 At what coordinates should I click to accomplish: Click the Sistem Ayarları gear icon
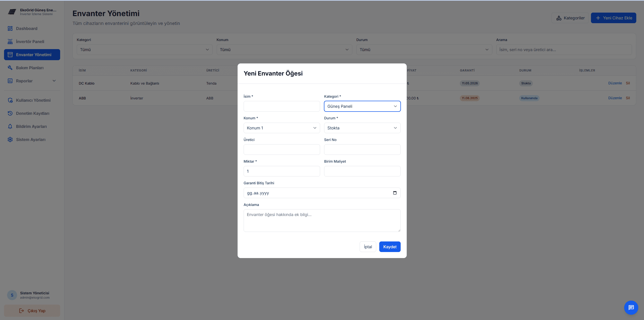click(x=10, y=139)
